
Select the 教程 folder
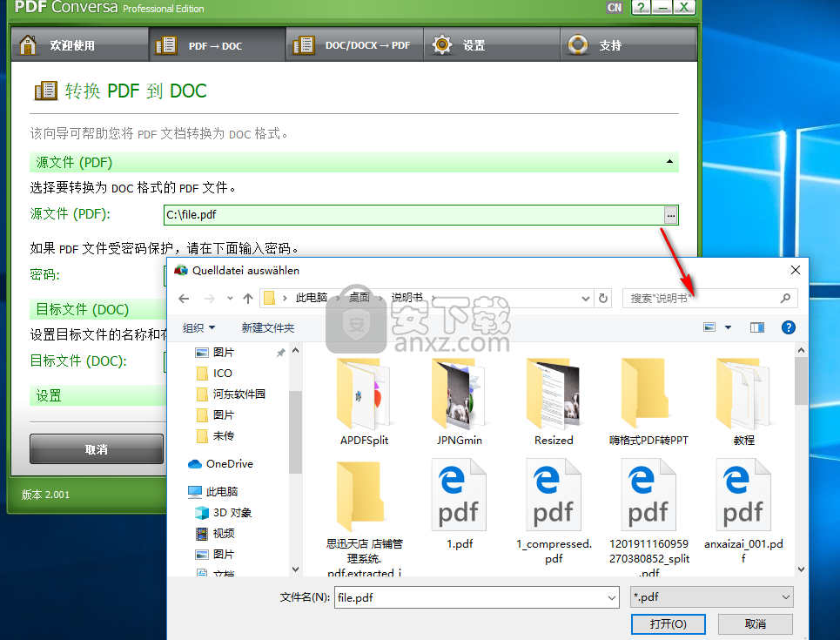click(x=743, y=402)
